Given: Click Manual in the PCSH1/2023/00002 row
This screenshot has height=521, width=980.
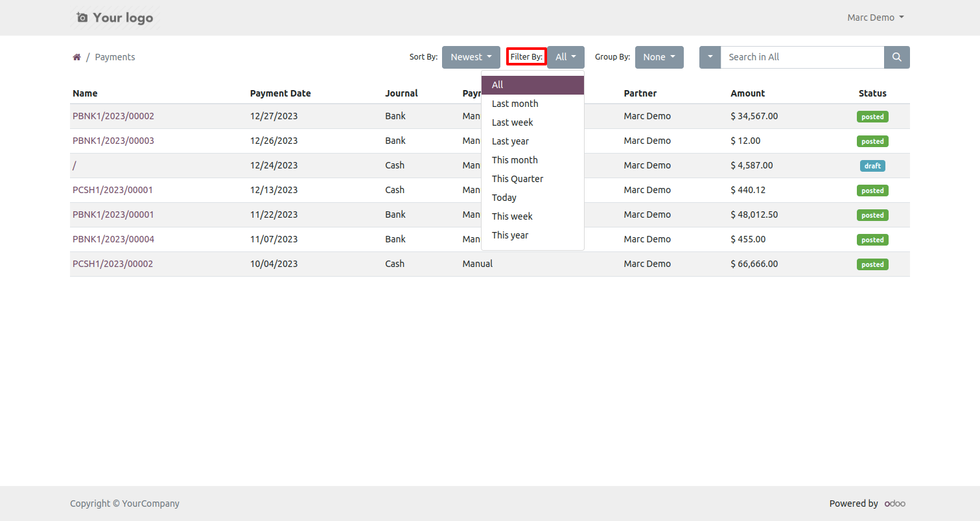Looking at the screenshot, I should tap(478, 264).
